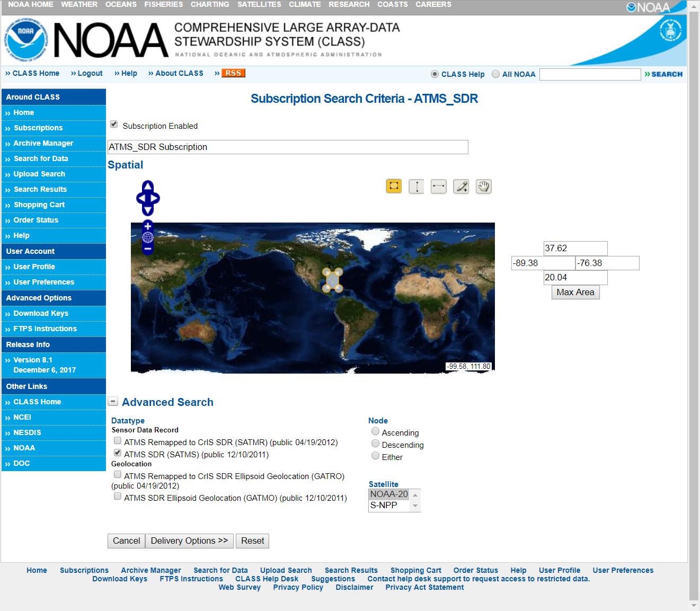
Task: Click the Cancel button
Action: point(126,541)
